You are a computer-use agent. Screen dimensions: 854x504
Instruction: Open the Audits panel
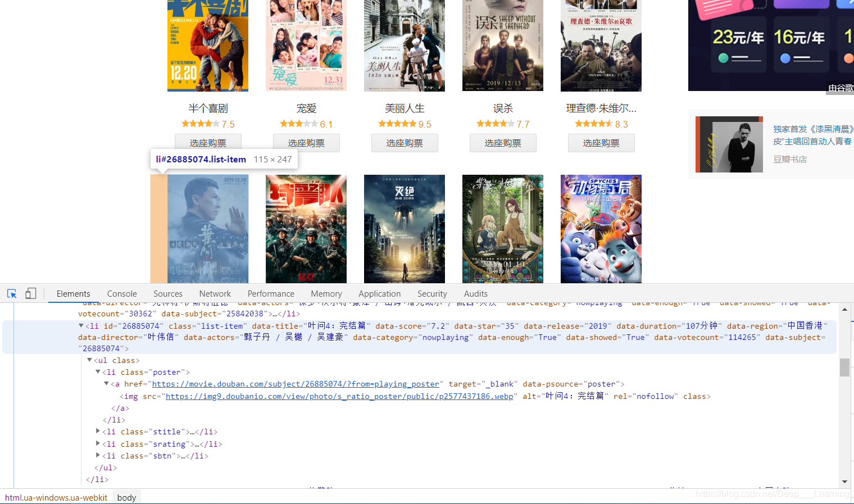click(475, 293)
